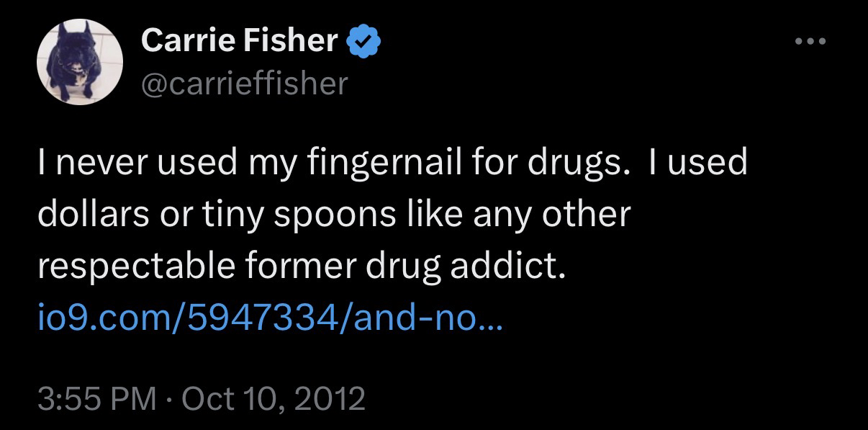Click the 3:55 PM timestamp
Viewport: 868px width, 430px height.
point(96,398)
